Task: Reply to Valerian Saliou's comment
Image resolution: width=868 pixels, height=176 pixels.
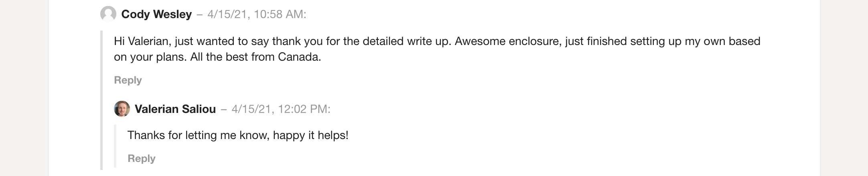Action: pyautogui.click(x=141, y=158)
